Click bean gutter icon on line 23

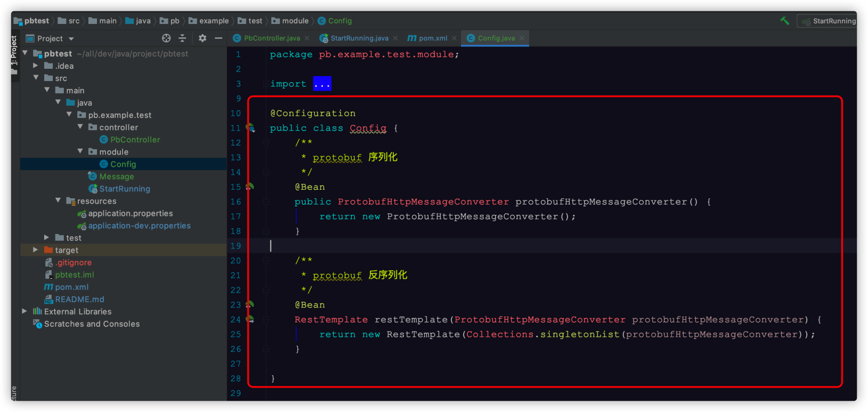coord(250,304)
